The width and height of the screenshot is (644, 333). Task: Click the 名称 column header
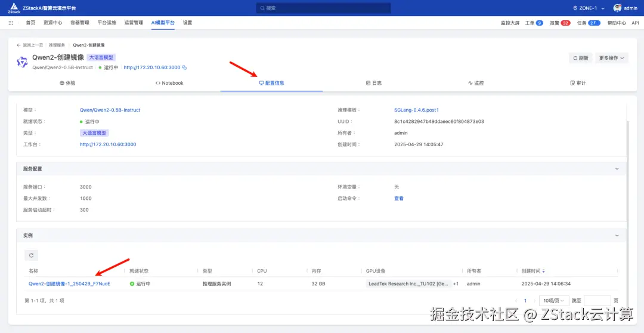[x=33, y=271]
